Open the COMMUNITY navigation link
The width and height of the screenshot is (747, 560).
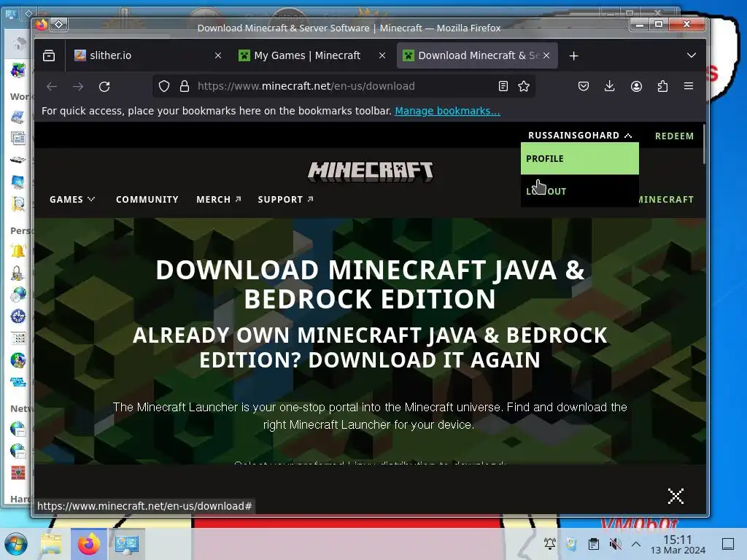(x=147, y=200)
